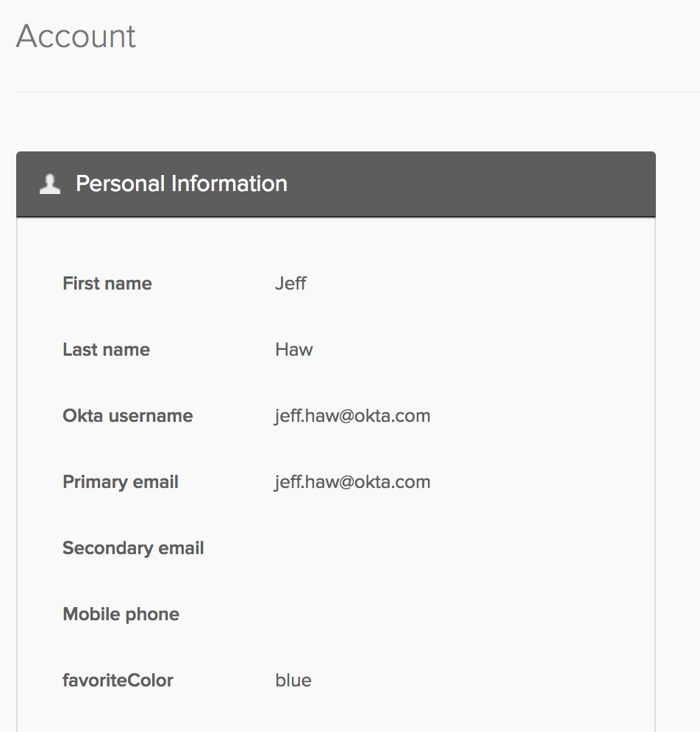Click the Mobile phone label
This screenshot has height=732, width=700.
pyautogui.click(x=121, y=614)
